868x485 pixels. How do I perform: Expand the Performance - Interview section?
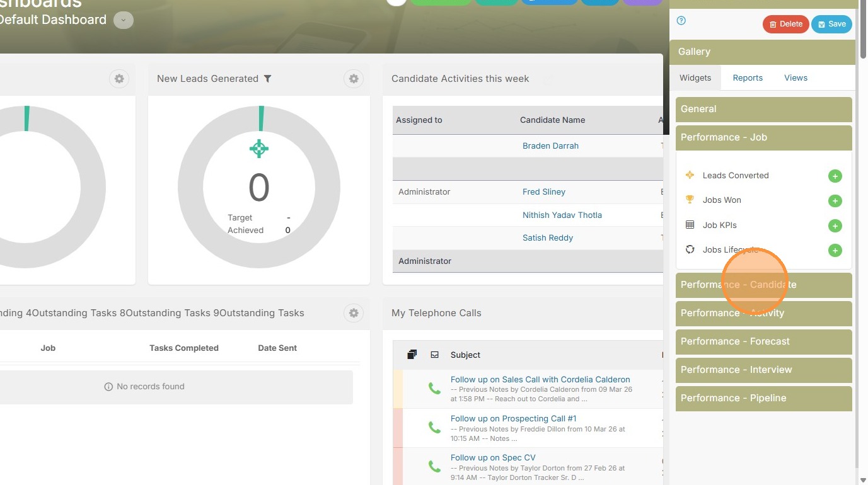(763, 370)
